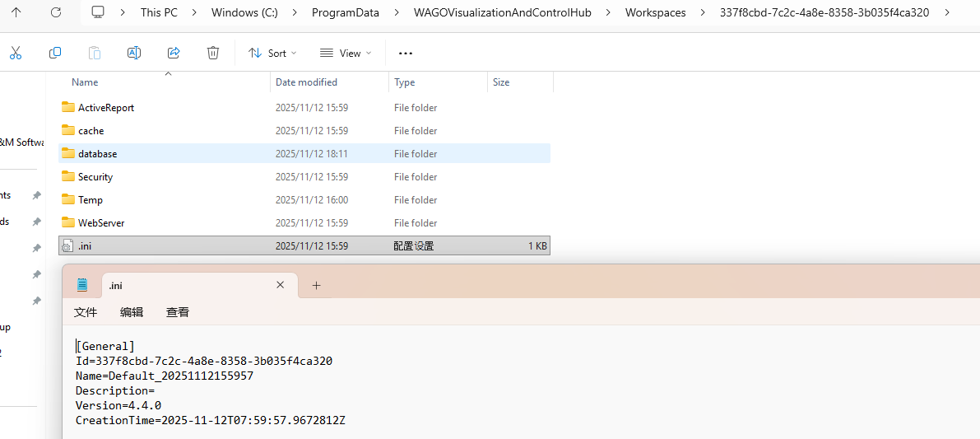Click the Delete trash icon
The width and height of the screenshot is (980, 439).
tap(213, 53)
